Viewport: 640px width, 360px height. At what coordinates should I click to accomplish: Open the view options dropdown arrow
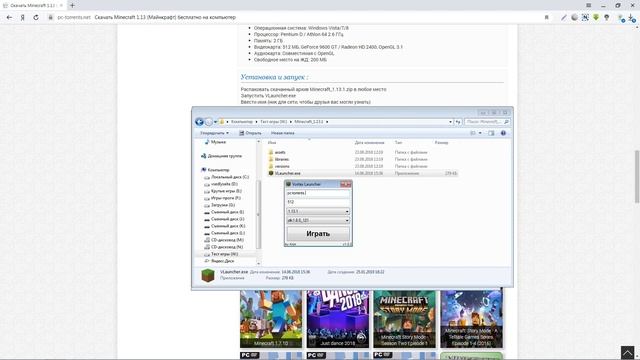(480, 133)
